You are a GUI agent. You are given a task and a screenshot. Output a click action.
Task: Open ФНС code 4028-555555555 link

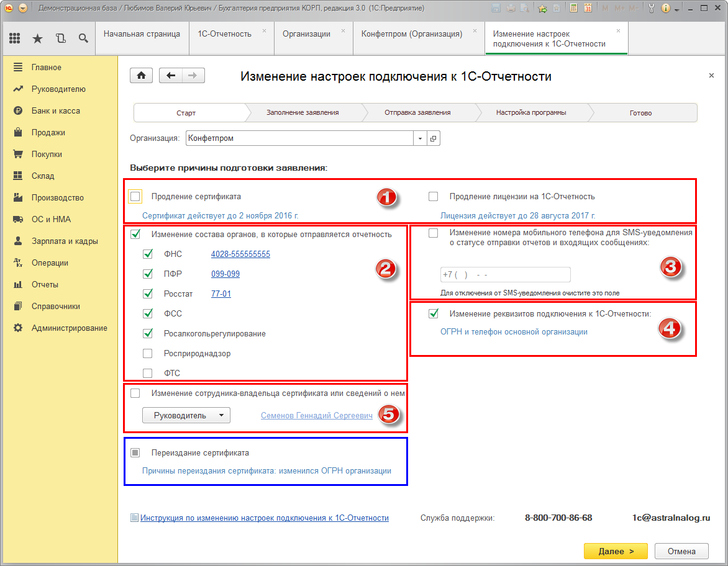point(240,254)
